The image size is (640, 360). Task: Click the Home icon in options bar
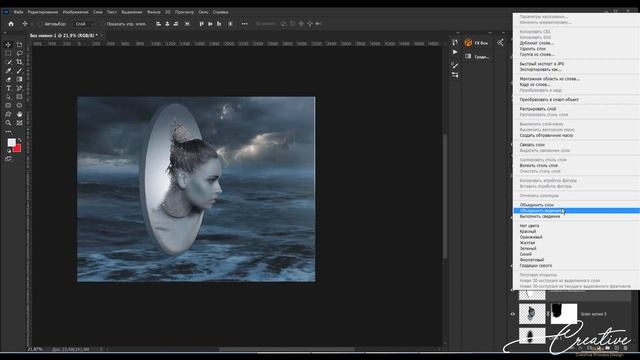click(11, 24)
